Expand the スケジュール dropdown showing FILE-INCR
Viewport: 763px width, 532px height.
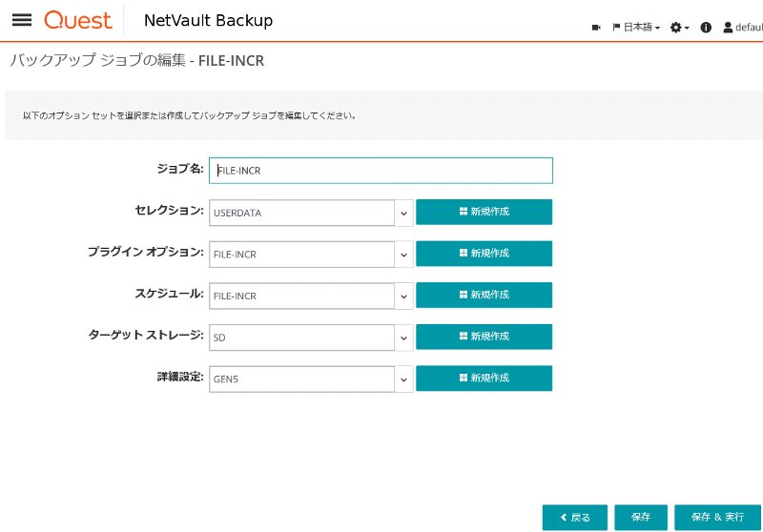pyautogui.click(x=312, y=297)
